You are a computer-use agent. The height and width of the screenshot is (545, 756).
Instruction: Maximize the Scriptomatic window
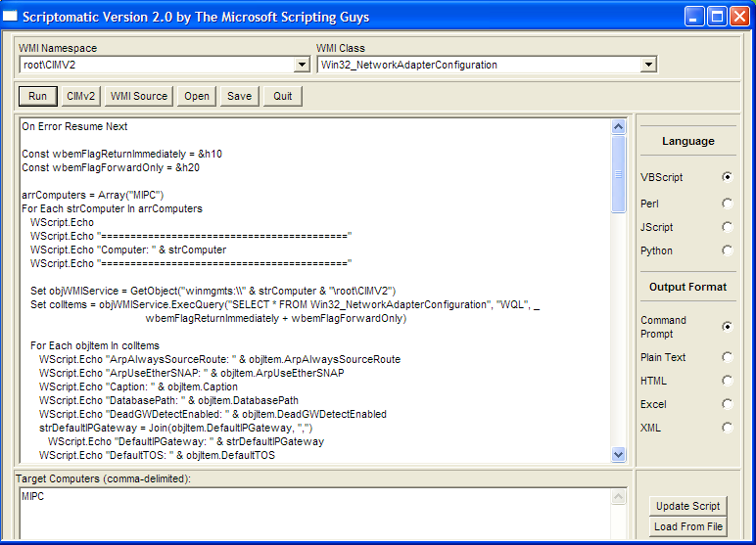point(717,17)
